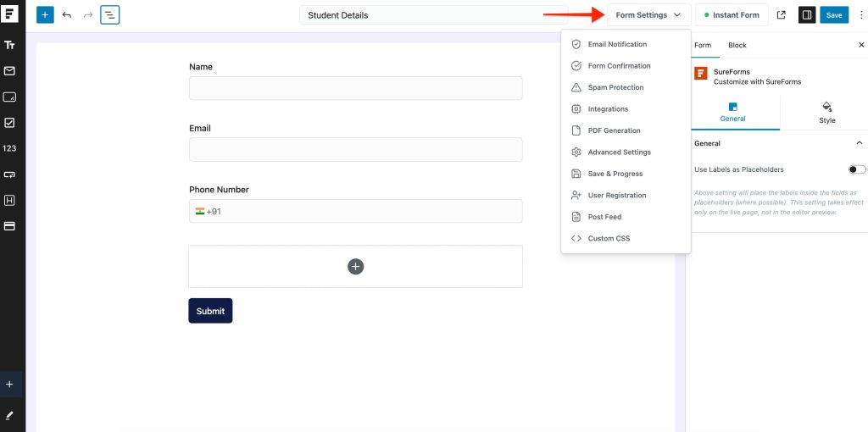Click the Phone Number input field
Screen dimensions: 868x432
point(355,211)
